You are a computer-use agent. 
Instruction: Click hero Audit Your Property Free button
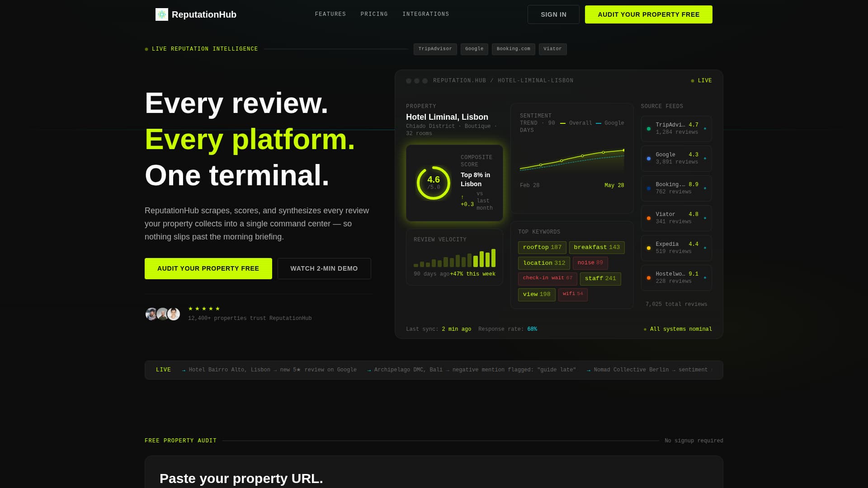click(x=208, y=268)
